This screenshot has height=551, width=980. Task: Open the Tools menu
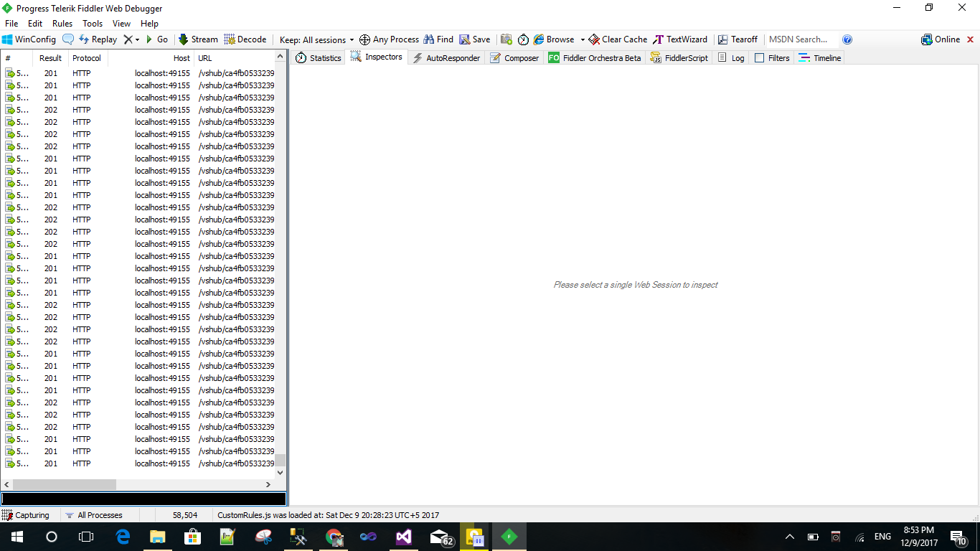[x=93, y=24]
